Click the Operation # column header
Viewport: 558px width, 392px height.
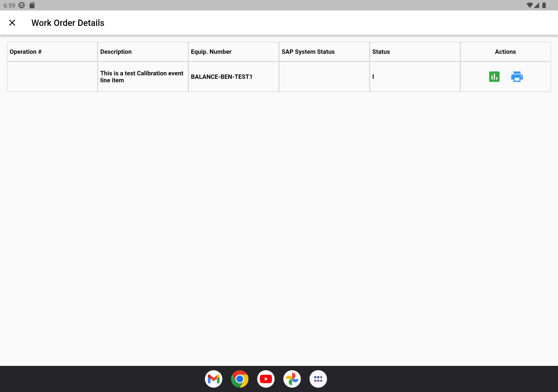coord(26,52)
